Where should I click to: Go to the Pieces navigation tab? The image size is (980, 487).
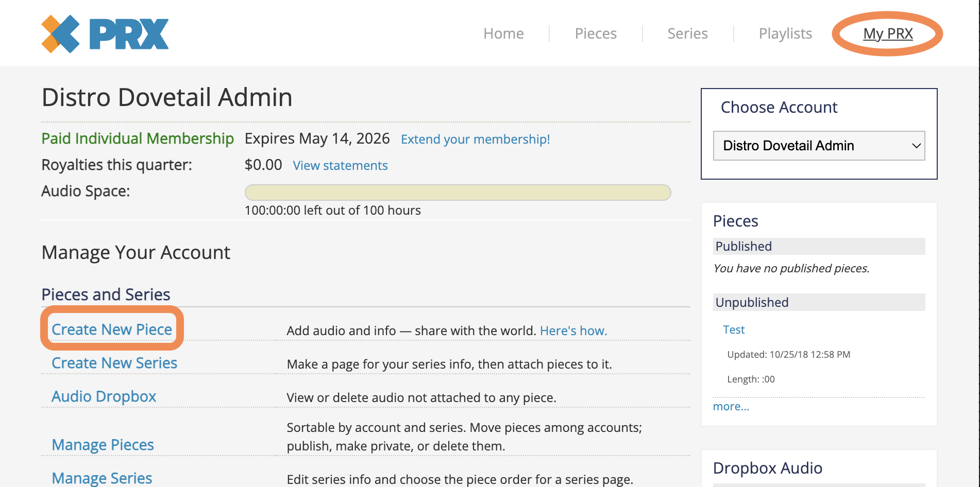596,33
